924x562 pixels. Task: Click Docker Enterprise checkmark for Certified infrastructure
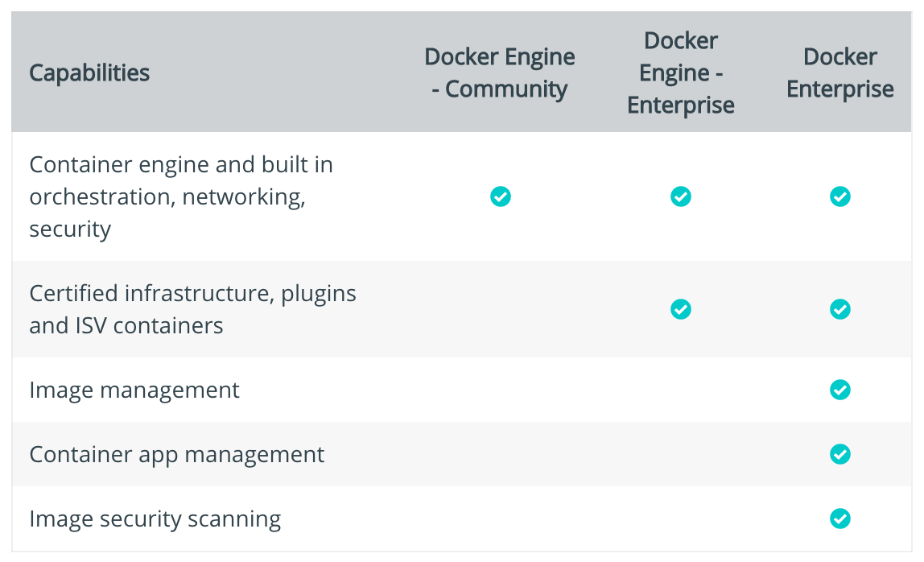click(839, 309)
